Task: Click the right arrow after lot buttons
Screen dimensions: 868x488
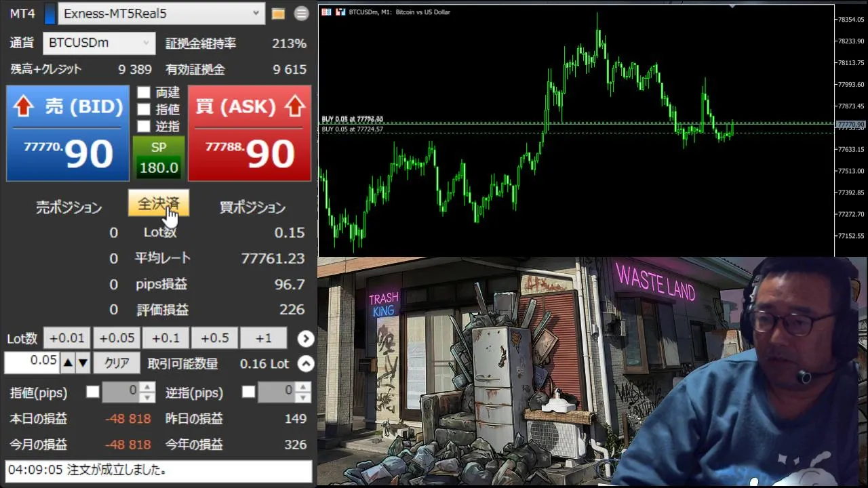Action: 306,338
